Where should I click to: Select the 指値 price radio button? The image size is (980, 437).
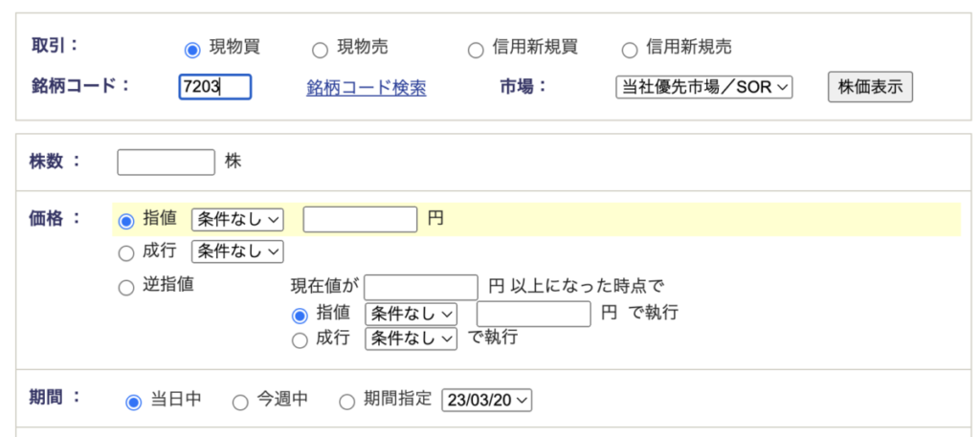point(126,220)
